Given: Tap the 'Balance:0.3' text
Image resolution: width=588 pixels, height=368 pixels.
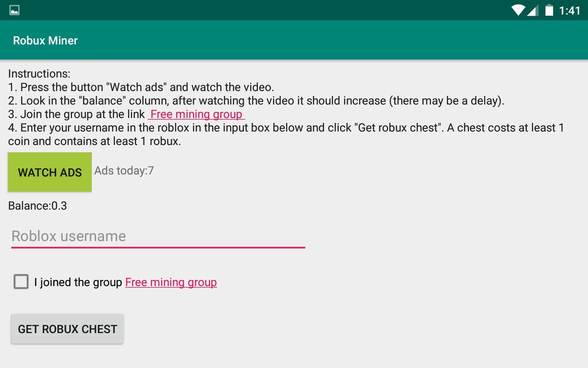Looking at the screenshot, I should [x=37, y=206].
